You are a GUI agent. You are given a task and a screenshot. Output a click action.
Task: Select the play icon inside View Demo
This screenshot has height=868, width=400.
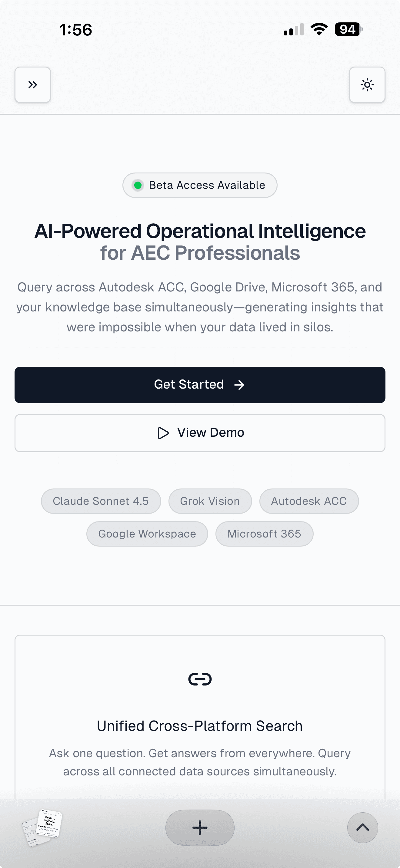coord(163,433)
